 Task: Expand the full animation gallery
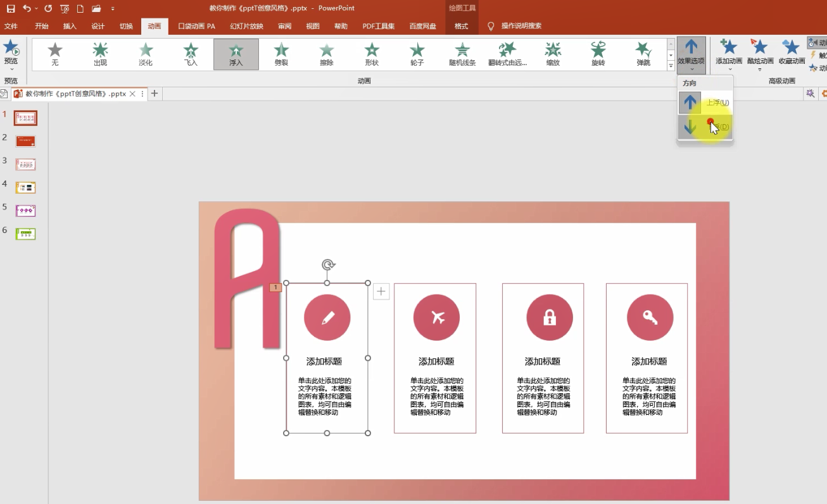671,66
